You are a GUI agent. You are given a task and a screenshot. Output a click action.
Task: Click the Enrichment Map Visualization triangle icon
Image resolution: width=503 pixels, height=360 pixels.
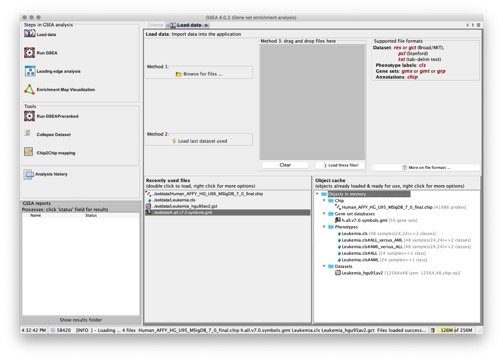pyautogui.click(x=29, y=89)
